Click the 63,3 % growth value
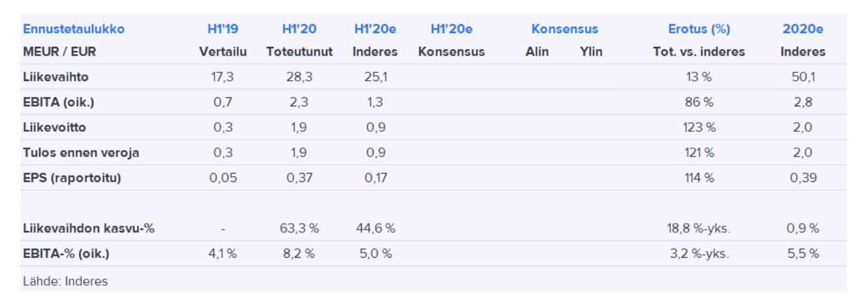Image resolution: width=868 pixels, height=306 pixels. [x=299, y=229]
